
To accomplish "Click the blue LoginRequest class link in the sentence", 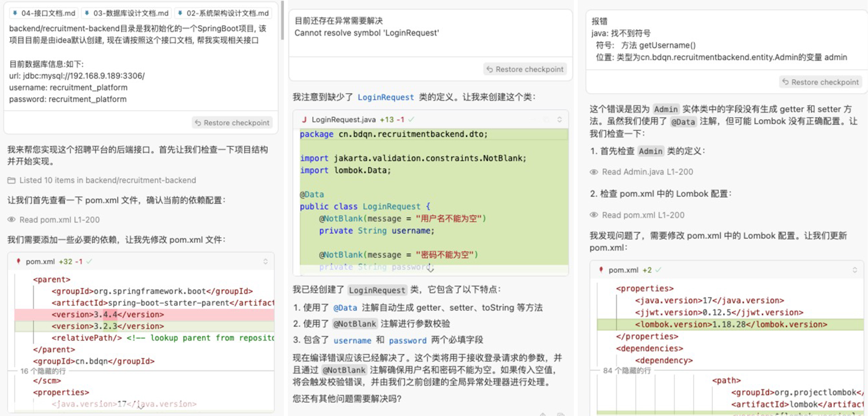I will point(386,97).
